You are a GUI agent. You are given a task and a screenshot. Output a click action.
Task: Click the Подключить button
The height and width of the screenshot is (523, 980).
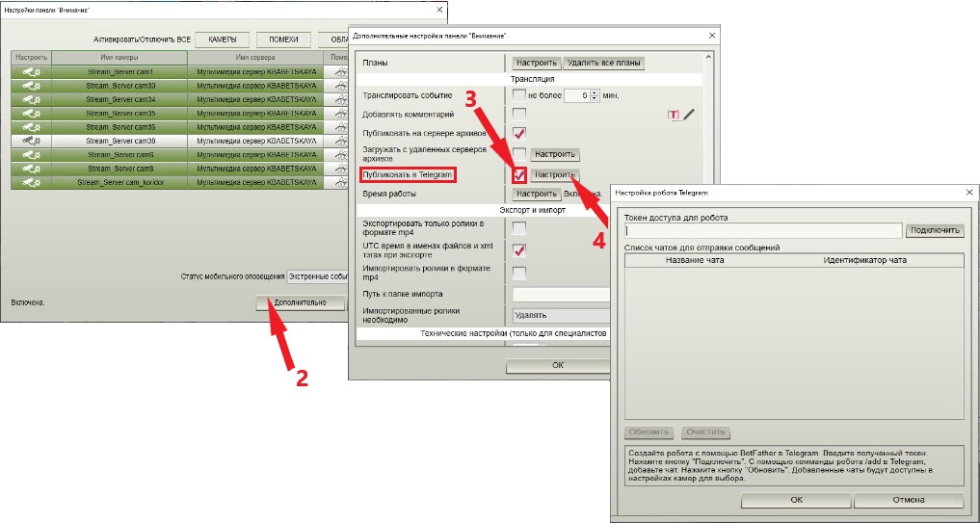coord(935,230)
